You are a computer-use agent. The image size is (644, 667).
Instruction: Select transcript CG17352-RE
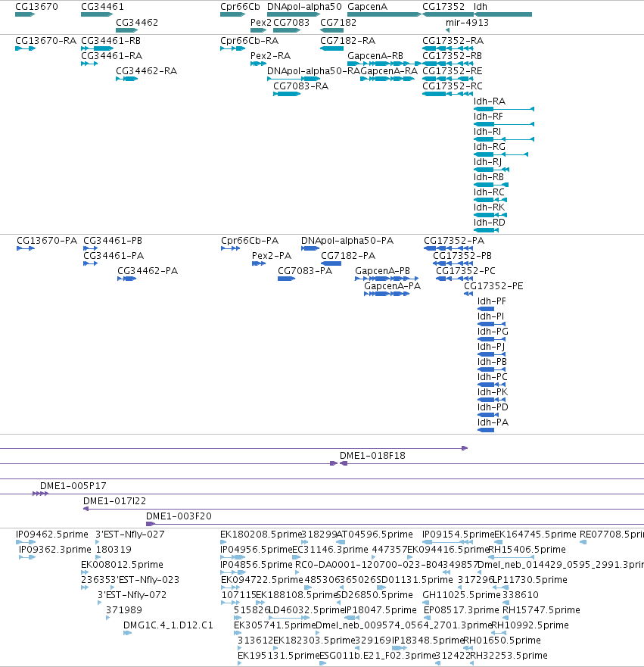[447, 79]
